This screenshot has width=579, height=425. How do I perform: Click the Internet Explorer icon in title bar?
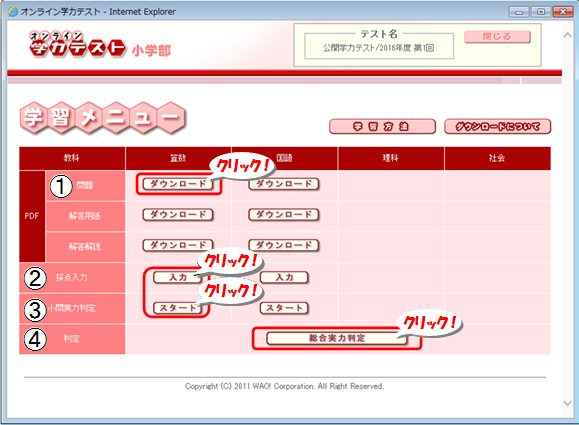click(13, 11)
